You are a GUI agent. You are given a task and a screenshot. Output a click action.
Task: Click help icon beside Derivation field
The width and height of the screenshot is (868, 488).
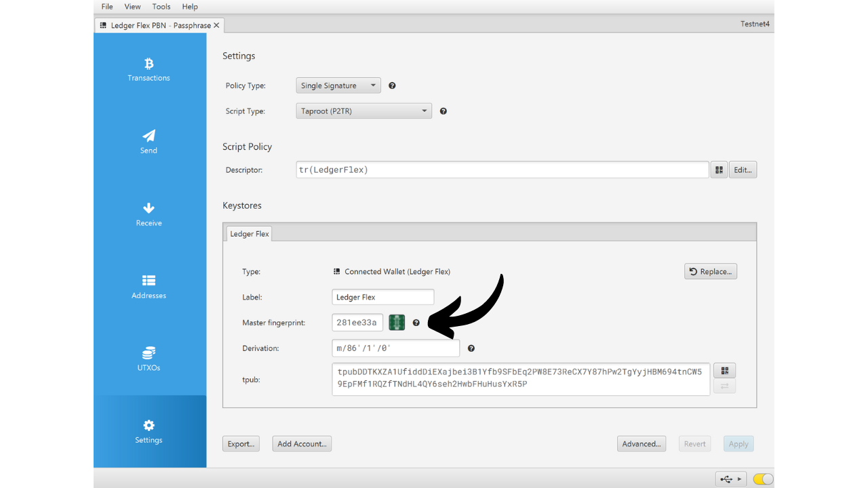[471, 348]
